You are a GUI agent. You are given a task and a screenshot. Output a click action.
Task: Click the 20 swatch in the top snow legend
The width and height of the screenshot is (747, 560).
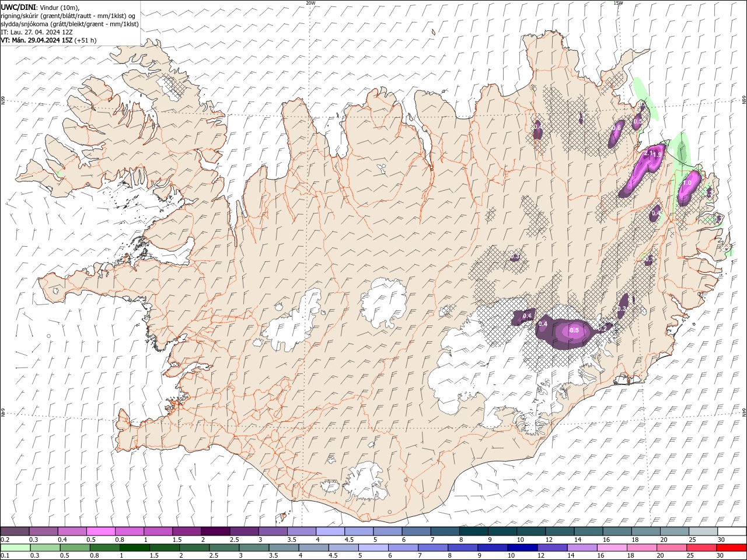pyautogui.click(x=674, y=531)
